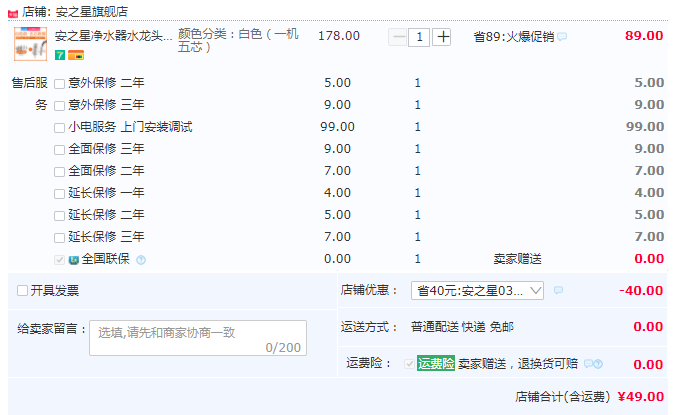Viewport: 673px width, 415px height.
Task: Open 安之星净水器水龙头 product title link
Action: 113,36
